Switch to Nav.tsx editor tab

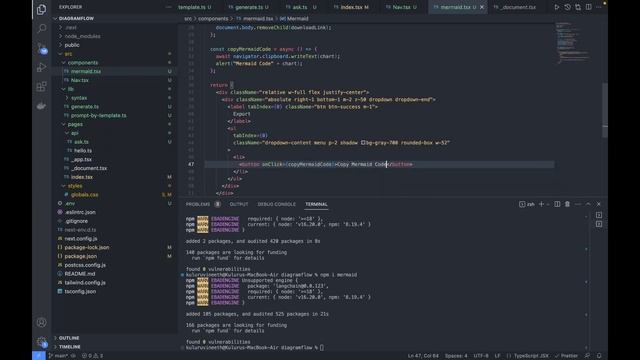coord(402,7)
